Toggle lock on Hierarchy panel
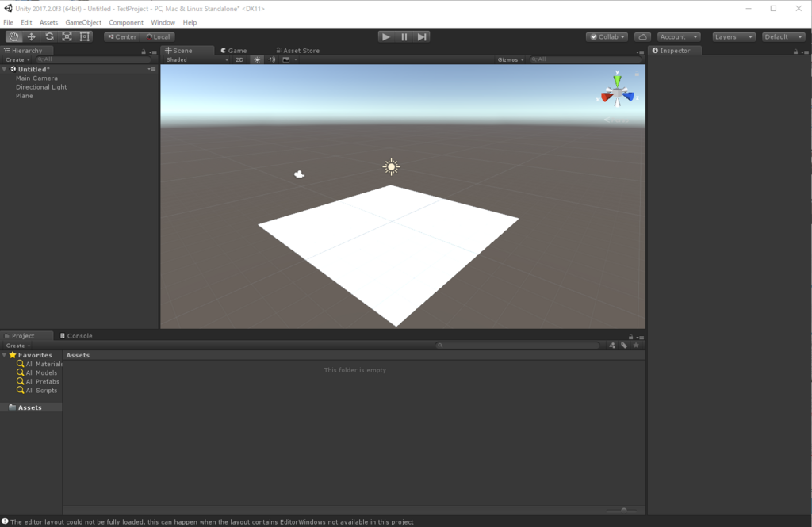The height and width of the screenshot is (527, 812). point(144,52)
